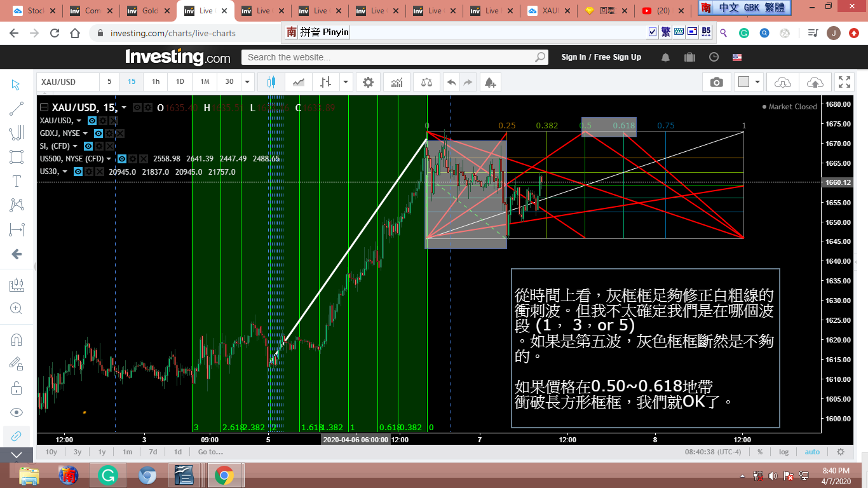Focus the Search the website field
The width and height of the screenshot is (868, 488).
coord(388,57)
